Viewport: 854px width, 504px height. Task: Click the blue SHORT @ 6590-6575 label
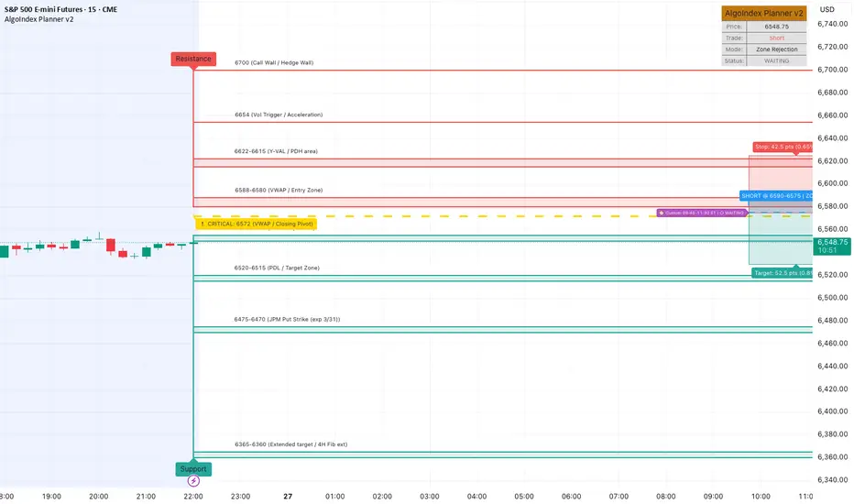pyautogui.click(x=776, y=195)
